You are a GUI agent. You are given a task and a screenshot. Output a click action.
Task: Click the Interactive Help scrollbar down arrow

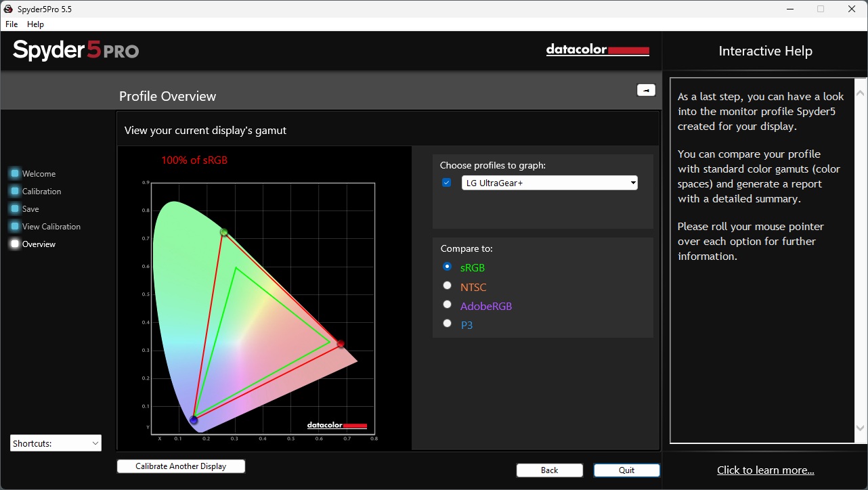click(x=861, y=428)
